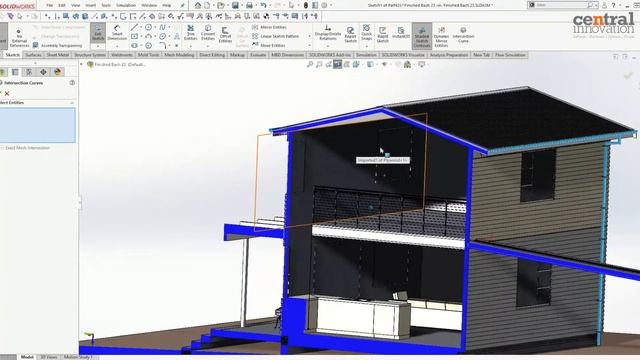Select the Circle sketch tool
Viewport: 640px width, 360px height.
click(x=149, y=27)
